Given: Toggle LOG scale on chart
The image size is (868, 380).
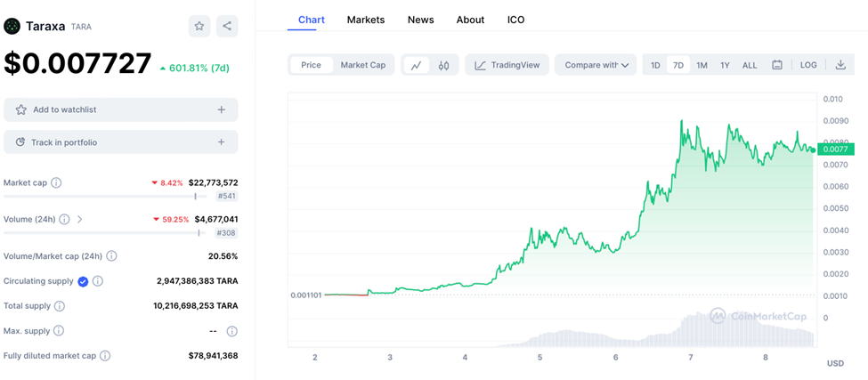Looking at the screenshot, I should (x=808, y=65).
